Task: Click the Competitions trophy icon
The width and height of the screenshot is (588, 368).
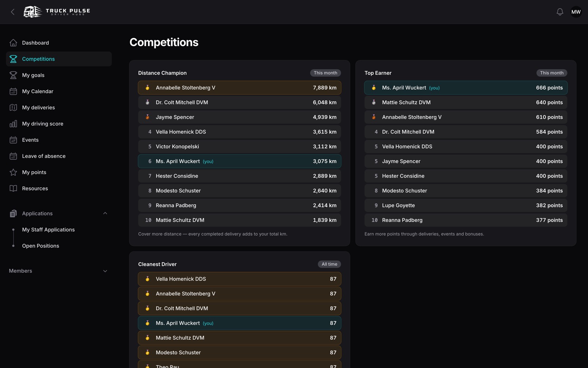Action: (x=13, y=59)
